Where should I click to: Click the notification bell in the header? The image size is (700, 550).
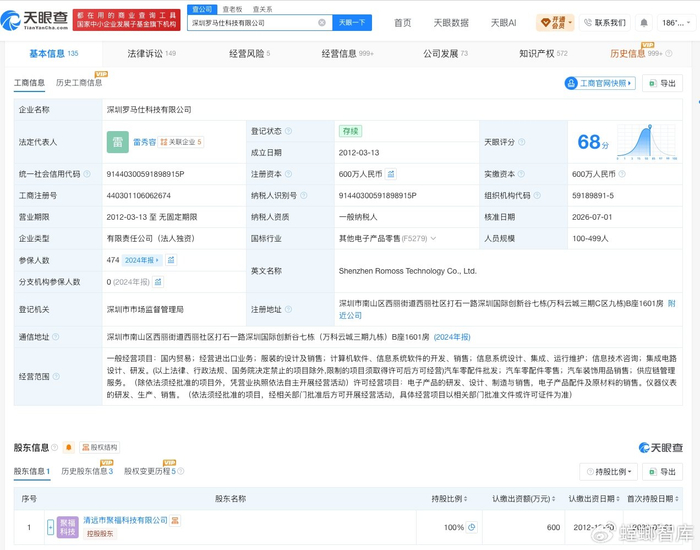[x=644, y=22]
